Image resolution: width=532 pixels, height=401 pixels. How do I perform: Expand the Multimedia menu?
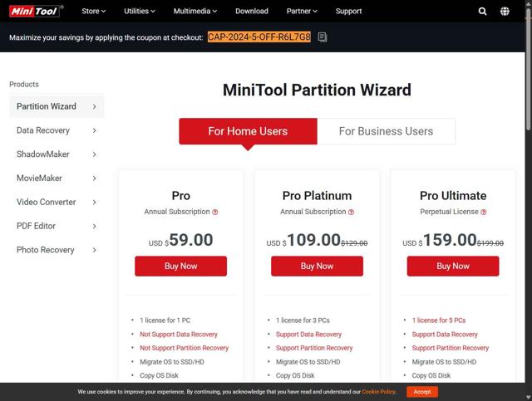click(x=195, y=11)
